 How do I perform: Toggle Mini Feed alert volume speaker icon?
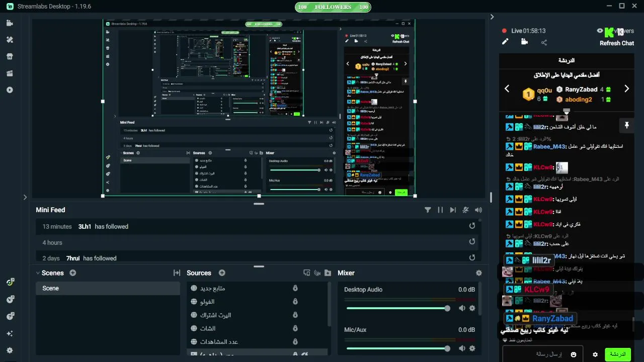pyautogui.click(x=478, y=210)
